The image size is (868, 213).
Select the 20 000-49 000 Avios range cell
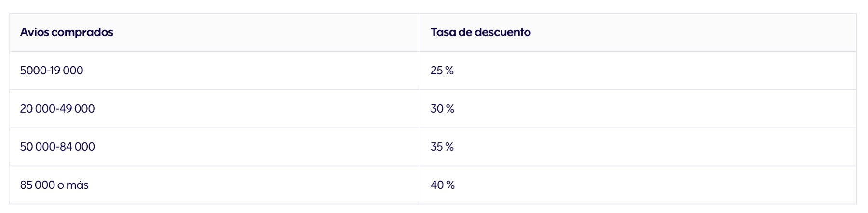point(57,109)
